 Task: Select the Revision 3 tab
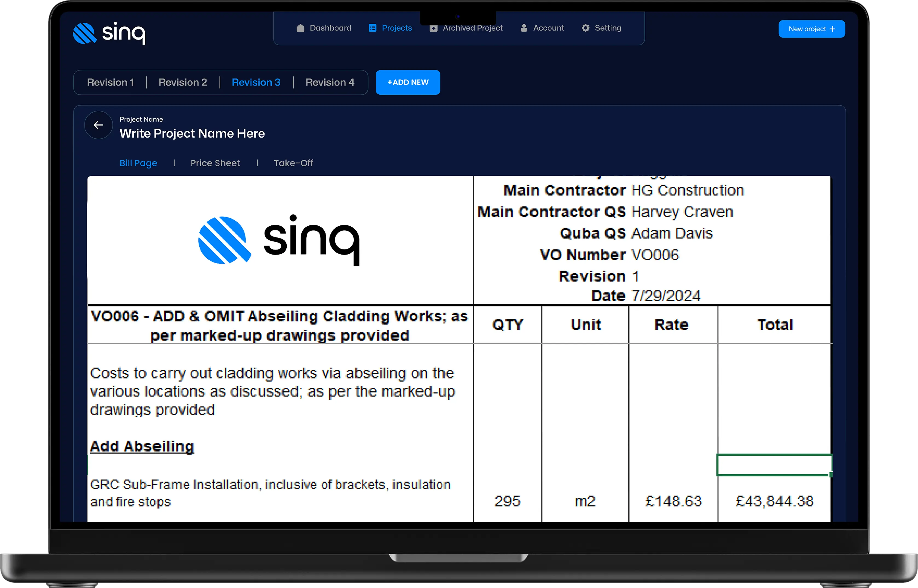(256, 83)
